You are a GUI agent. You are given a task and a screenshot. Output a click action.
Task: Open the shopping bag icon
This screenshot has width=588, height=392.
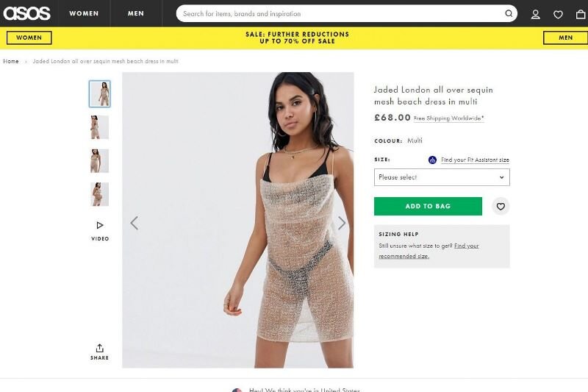pos(581,14)
